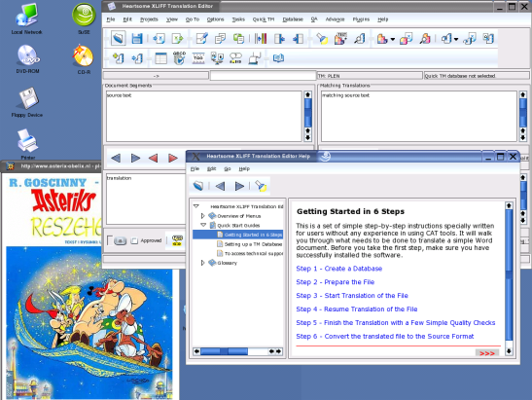Click the A/B balance scale compare icon
This screenshot has width=532, height=400.
217,58
